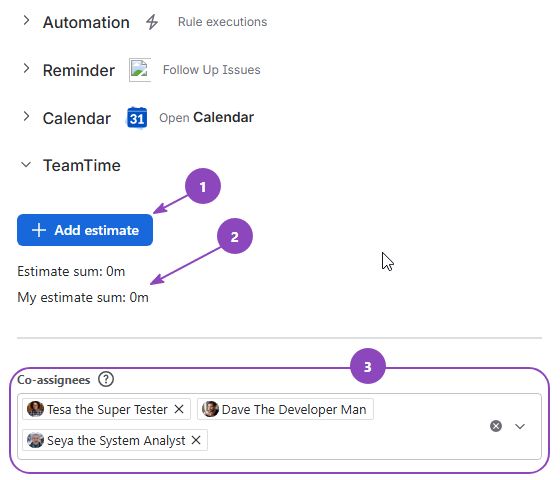
Task: Expand the Calendar section chevron
Action: click(26, 116)
